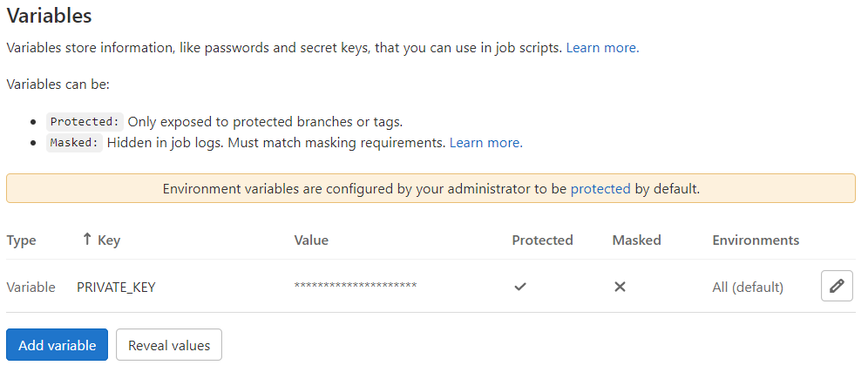Open Learn more link for masking requirements

(485, 142)
